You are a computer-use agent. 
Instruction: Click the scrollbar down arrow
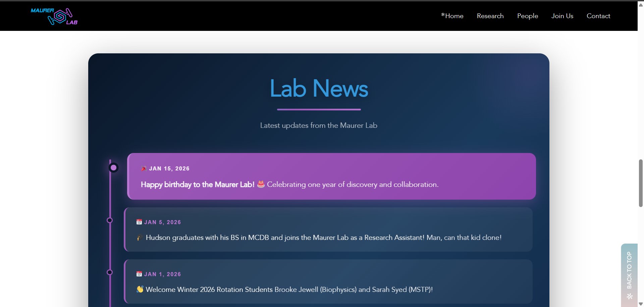[641, 304]
